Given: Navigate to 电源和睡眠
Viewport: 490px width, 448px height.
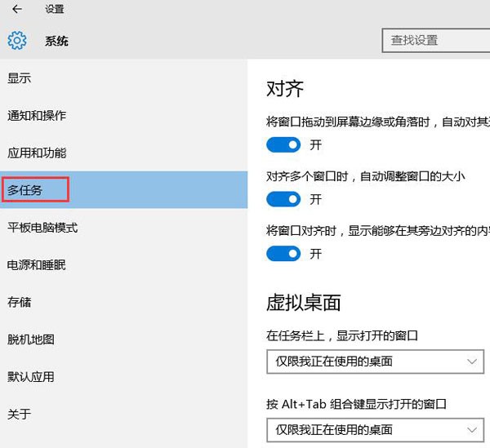Looking at the screenshot, I should click(37, 265).
